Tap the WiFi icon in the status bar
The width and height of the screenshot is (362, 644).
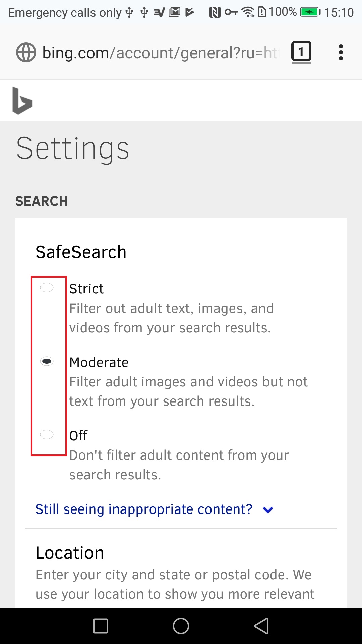[248, 12]
